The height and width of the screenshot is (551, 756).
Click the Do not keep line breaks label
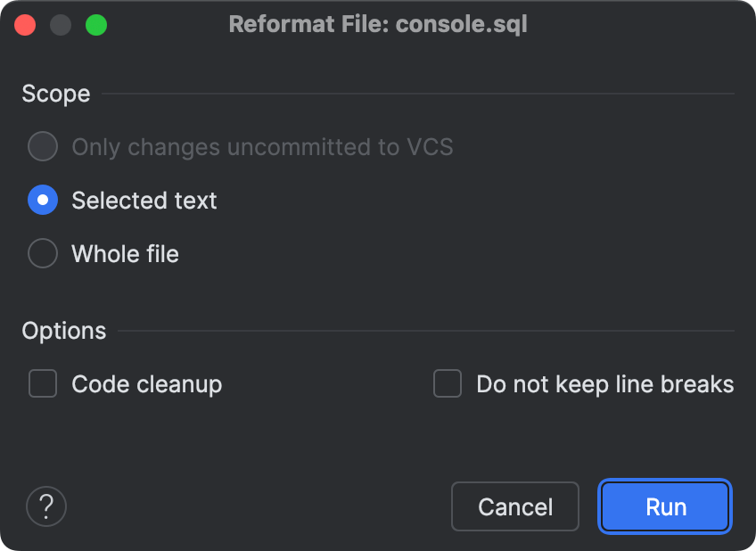point(605,384)
